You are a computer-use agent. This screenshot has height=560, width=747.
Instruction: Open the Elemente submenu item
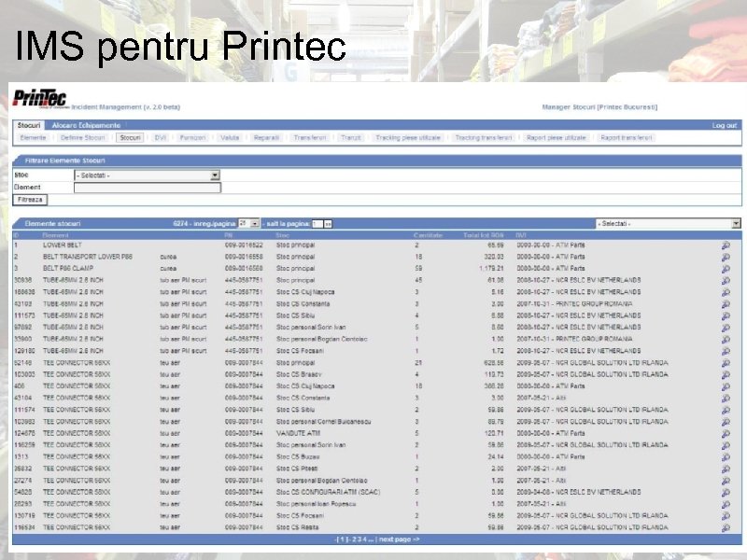34,137
